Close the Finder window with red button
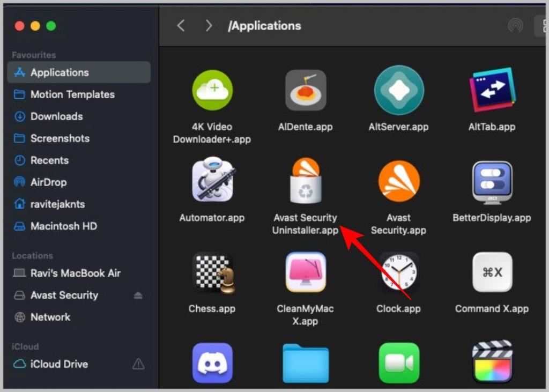This screenshot has width=549, height=392. [x=20, y=26]
